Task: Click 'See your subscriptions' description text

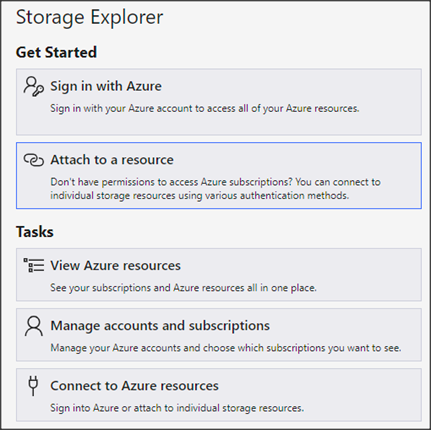Action: coord(183,288)
